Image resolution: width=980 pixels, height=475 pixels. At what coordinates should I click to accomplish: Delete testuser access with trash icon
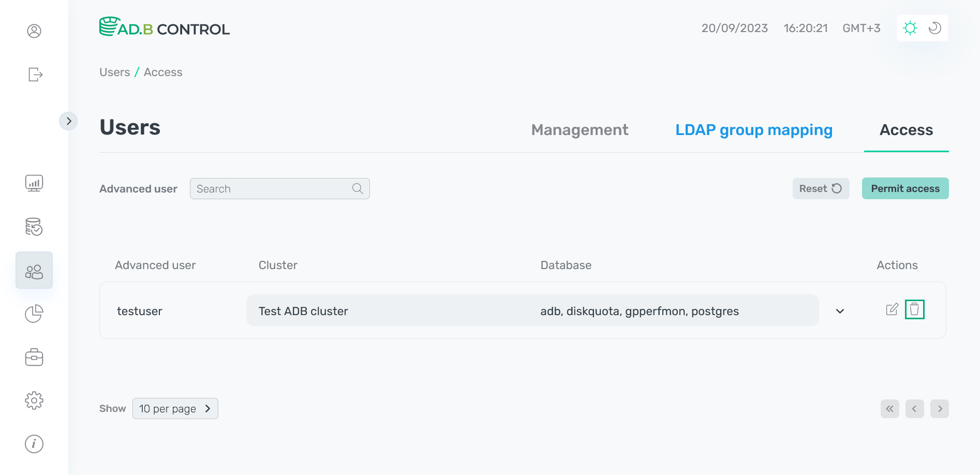[x=914, y=309]
